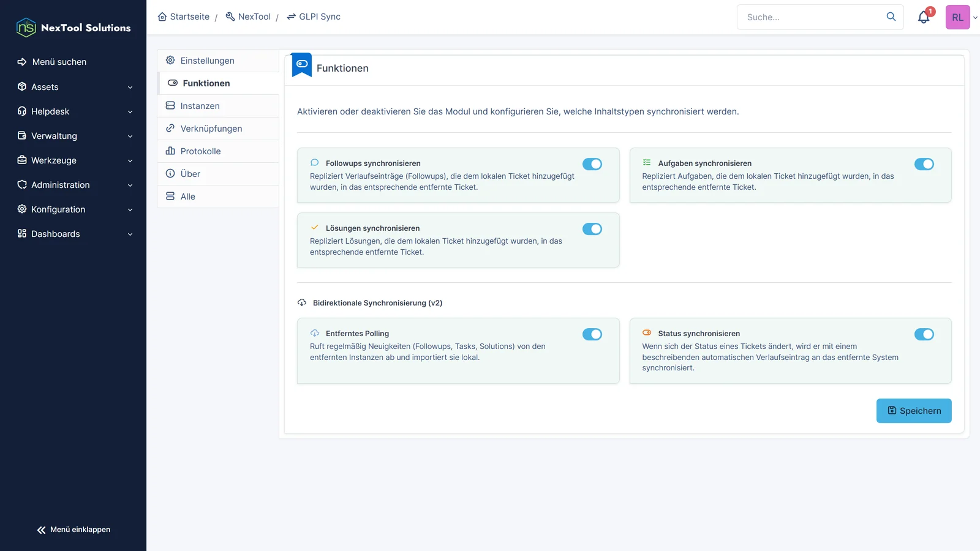980x551 pixels.
Task: Click the Entferntes Polling cloud icon
Action: 315,333
